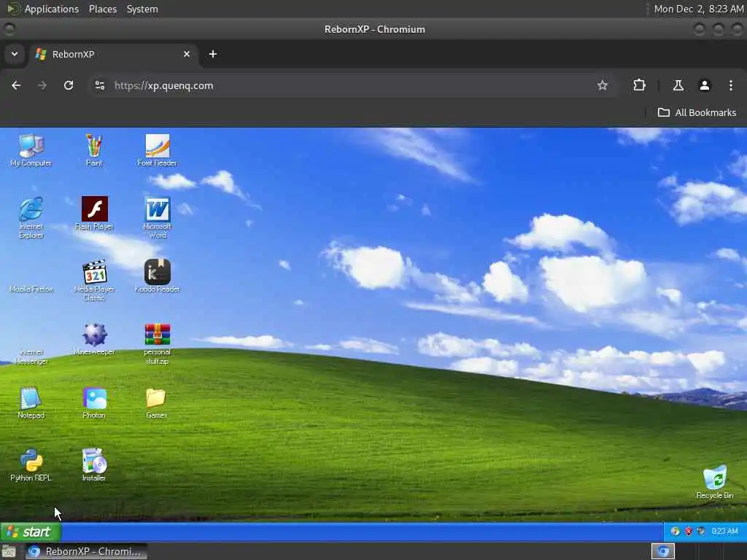Viewport: 747px width, 560px height.
Task: Open the Applications menu
Action: tap(52, 9)
